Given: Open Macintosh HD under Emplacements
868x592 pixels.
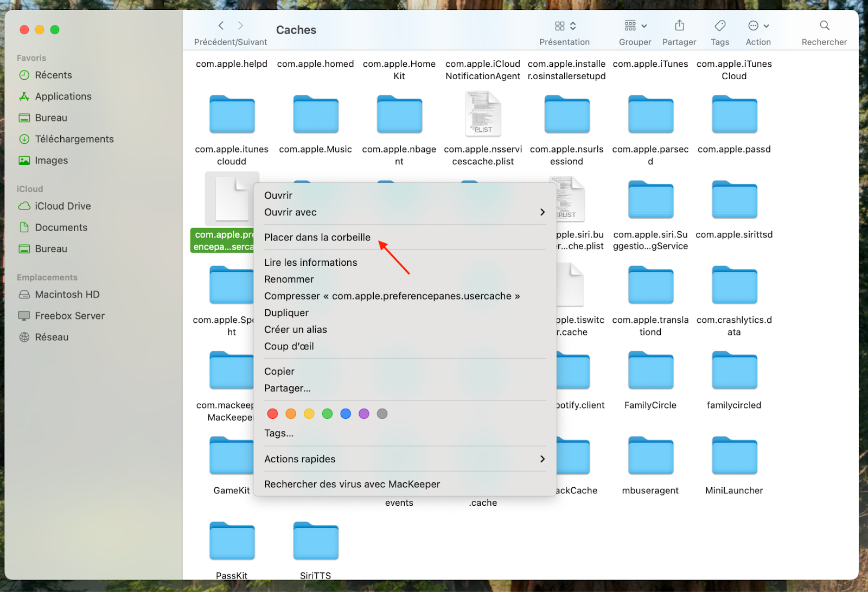Looking at the screenshot, I should pyautogui.click(x=66, y=294).
